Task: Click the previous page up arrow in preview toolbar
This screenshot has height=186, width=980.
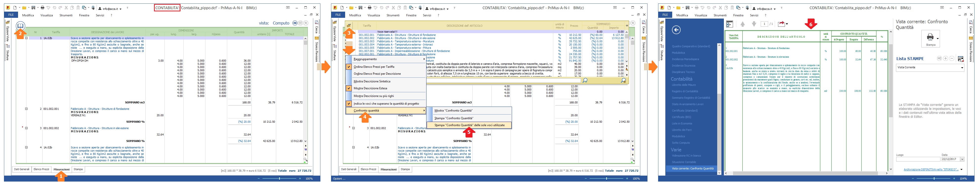Action: tap(742, 24)
